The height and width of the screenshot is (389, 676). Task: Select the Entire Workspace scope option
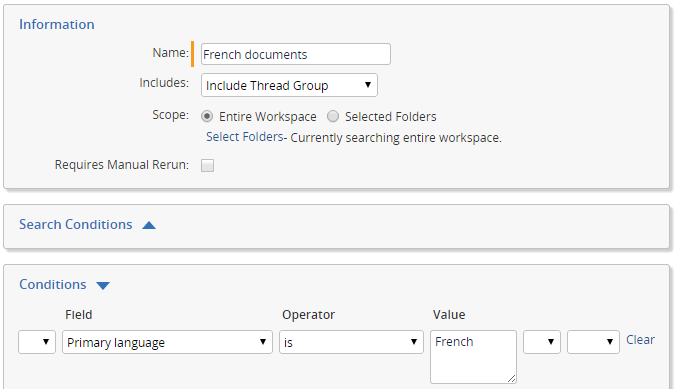pos(207,116)
